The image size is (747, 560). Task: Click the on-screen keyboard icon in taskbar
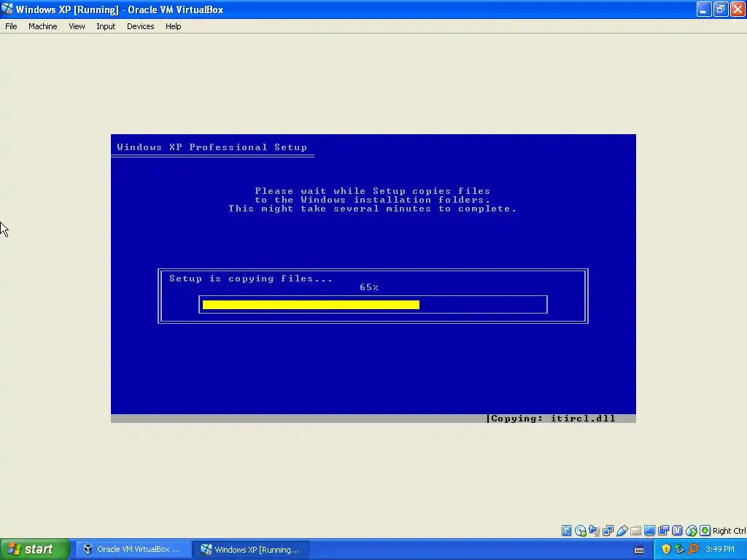(x=639, y=550)
